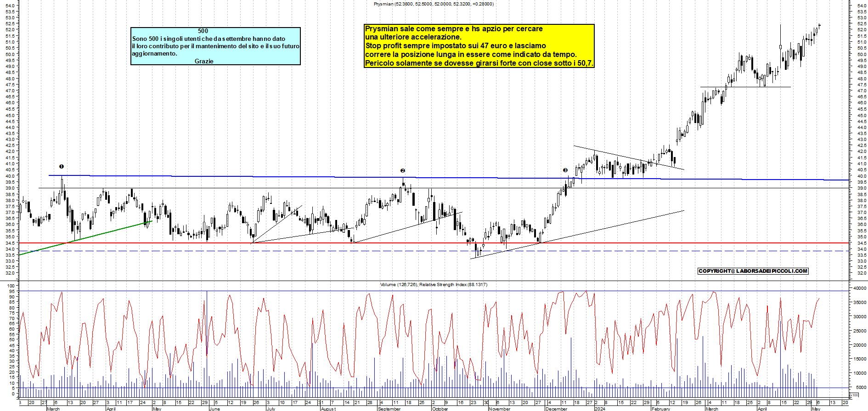Select the "500" heading in the cyan box

click(x=203, y=31)
